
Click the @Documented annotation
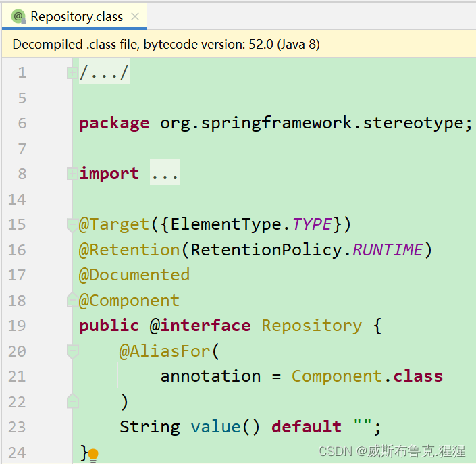[x=134, y=275]
